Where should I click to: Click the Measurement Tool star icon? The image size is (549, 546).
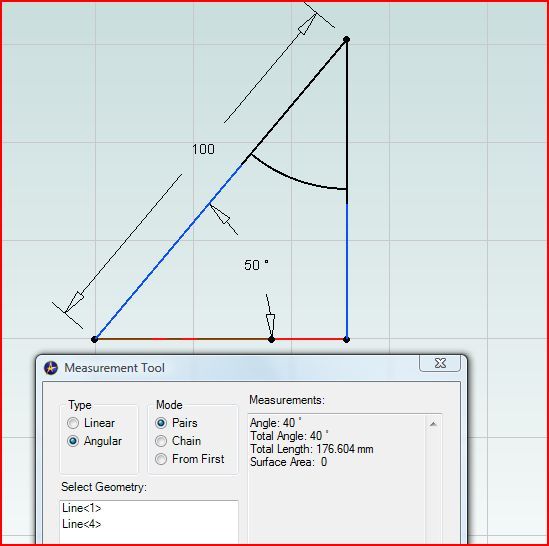click(x=51, y=368)
